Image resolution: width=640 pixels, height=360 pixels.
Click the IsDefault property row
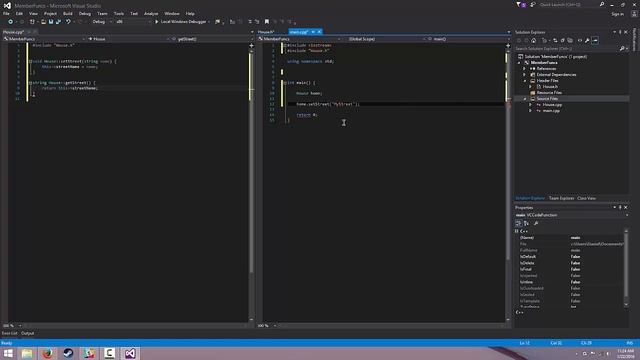[571, 257]
